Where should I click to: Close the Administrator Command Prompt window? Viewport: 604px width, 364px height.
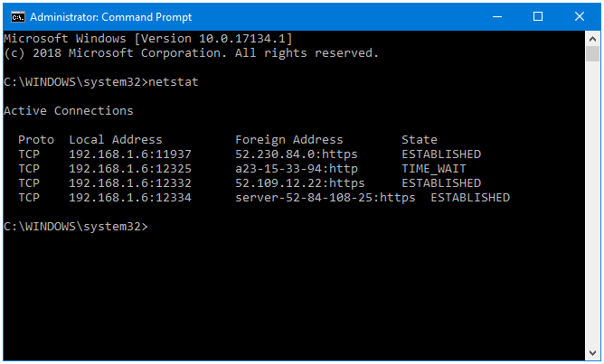click(579, 17)
